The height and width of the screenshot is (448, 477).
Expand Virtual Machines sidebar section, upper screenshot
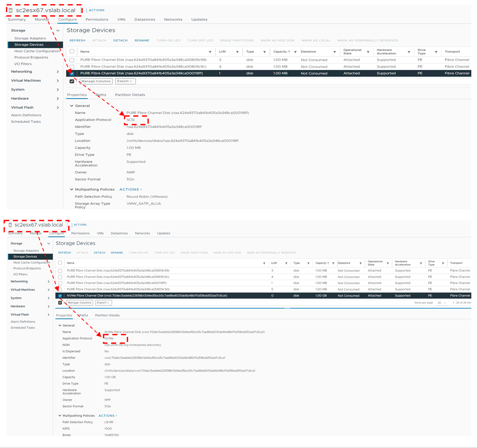click(x=58, y=81)
